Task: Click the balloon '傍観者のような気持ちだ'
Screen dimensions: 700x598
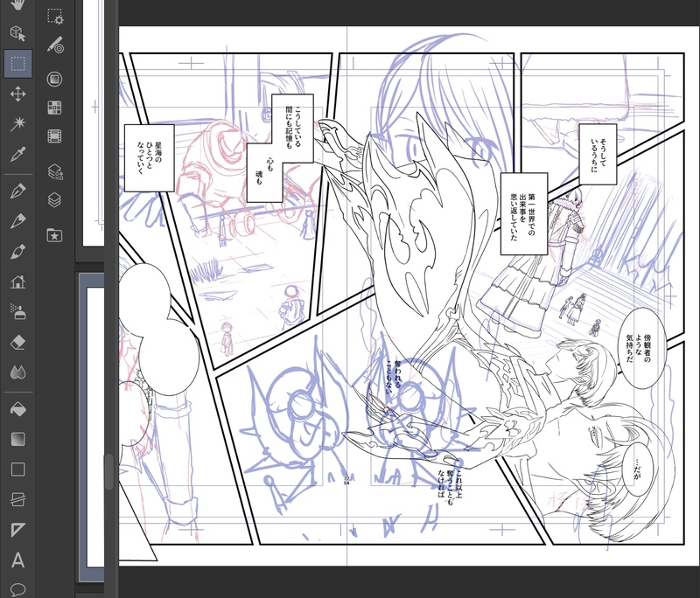Action: click(x=640, y=348)
